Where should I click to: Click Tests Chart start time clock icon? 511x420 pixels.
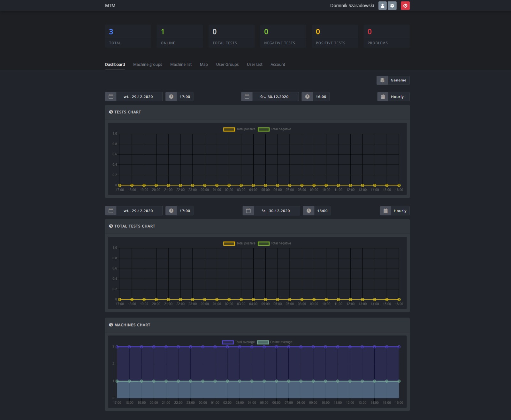point(171,97)
